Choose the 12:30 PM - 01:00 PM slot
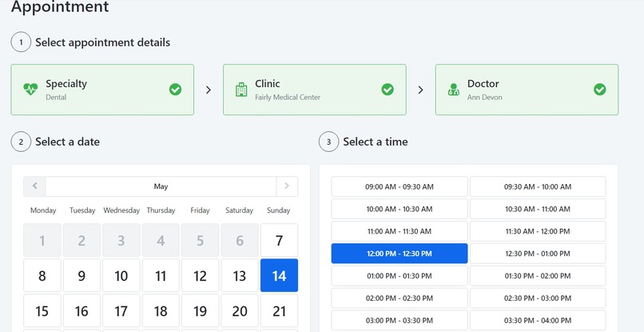Viewport: 644px width, 332px height. [x=538, y=254]
